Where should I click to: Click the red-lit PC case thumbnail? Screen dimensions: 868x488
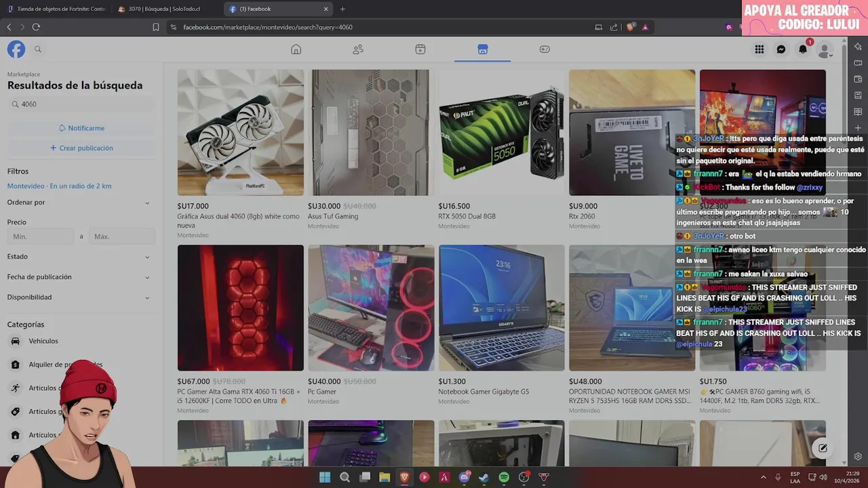coord(241,308)
